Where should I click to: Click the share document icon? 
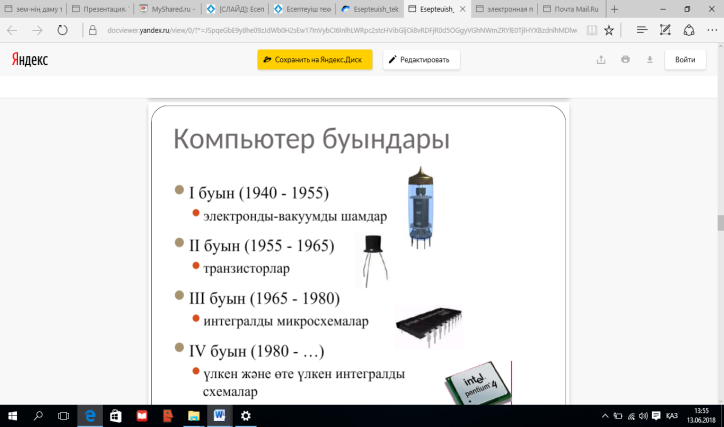(x=601, y=60)
